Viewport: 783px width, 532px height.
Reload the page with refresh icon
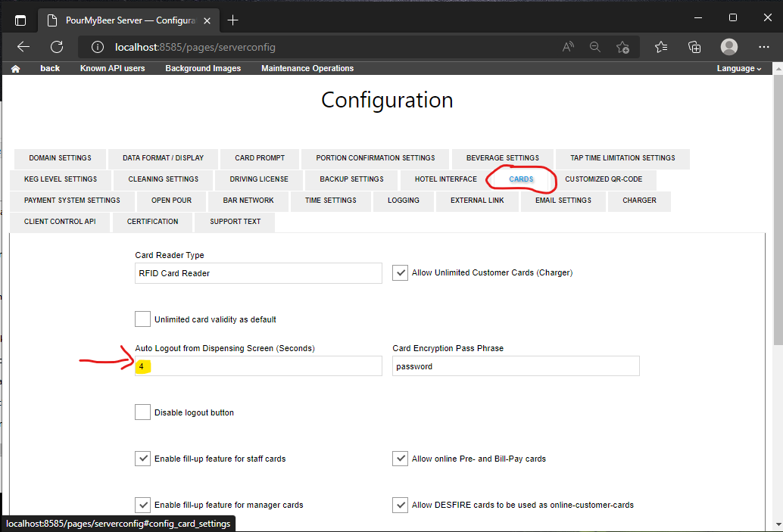pos(57,47)
